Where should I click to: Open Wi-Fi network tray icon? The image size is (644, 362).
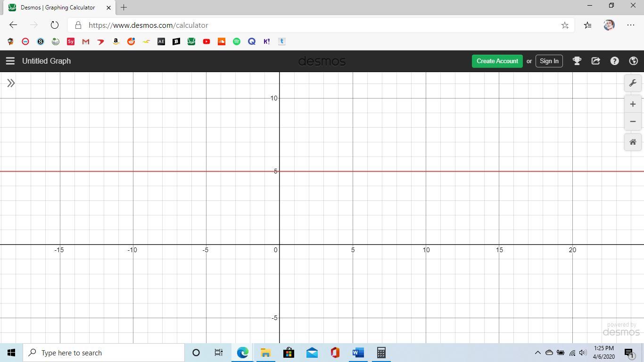click(572, 353)
